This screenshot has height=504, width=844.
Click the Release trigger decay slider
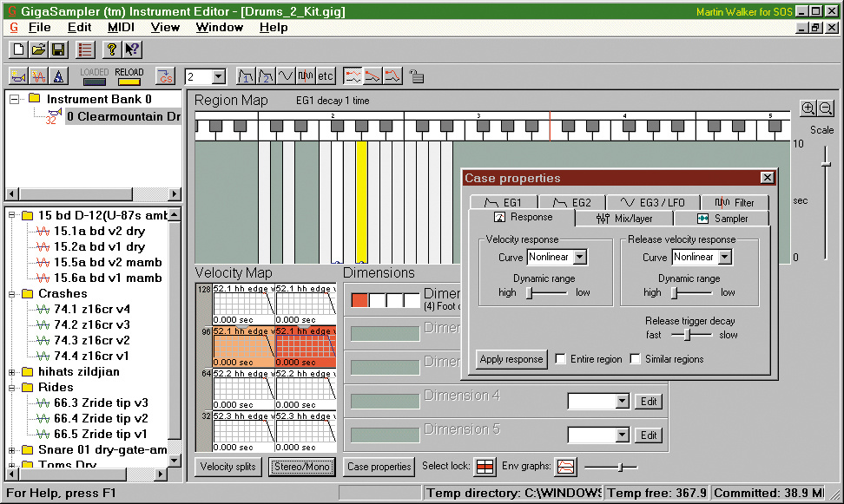(x=686, y=335)
